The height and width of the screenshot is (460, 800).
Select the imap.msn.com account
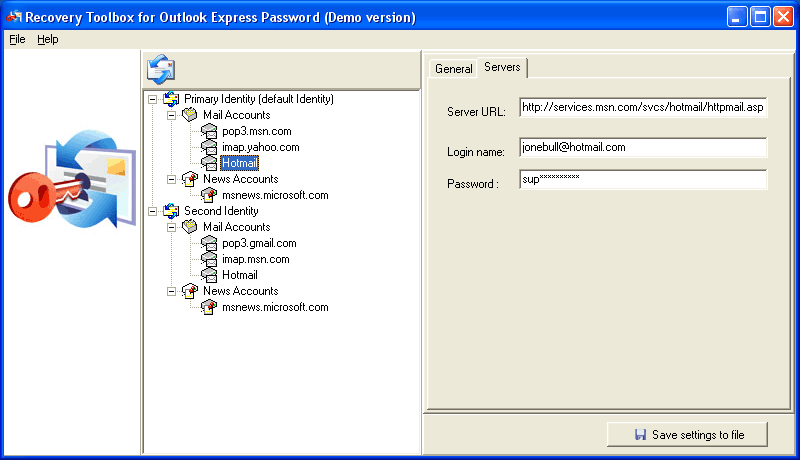click(256, 259)
